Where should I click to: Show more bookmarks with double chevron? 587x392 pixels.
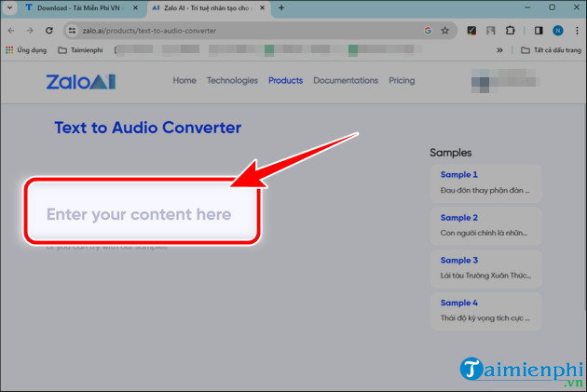click(x=499, y=50)
